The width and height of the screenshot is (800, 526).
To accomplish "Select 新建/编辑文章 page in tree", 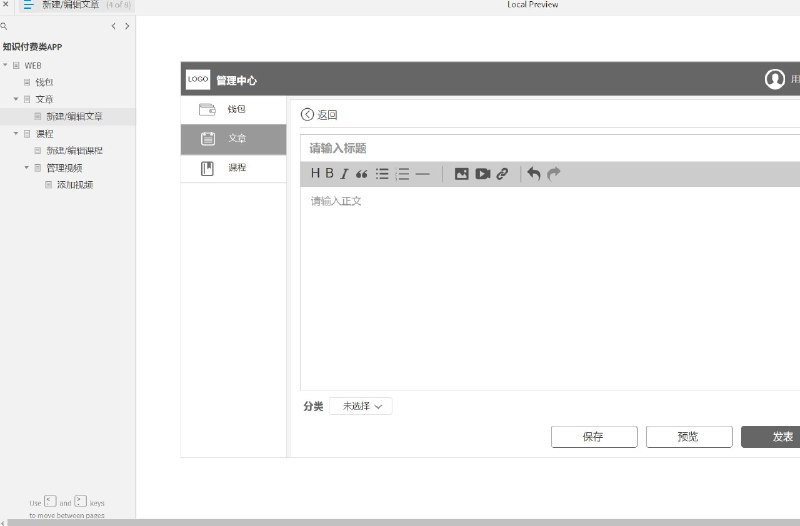I will 74,116.
